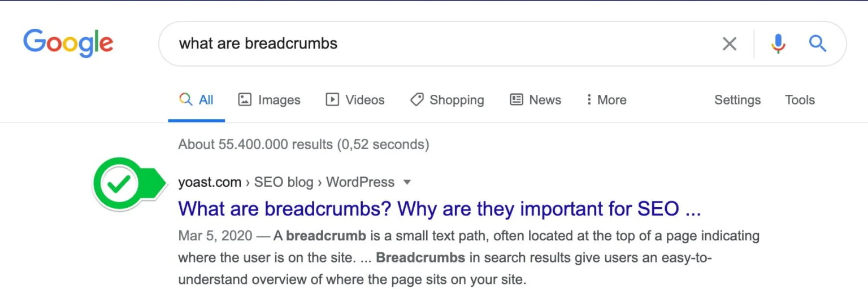The height and width of the screenshot is (298, 868).
Task: Click the Shopping tab label
Action: (457, 100)
